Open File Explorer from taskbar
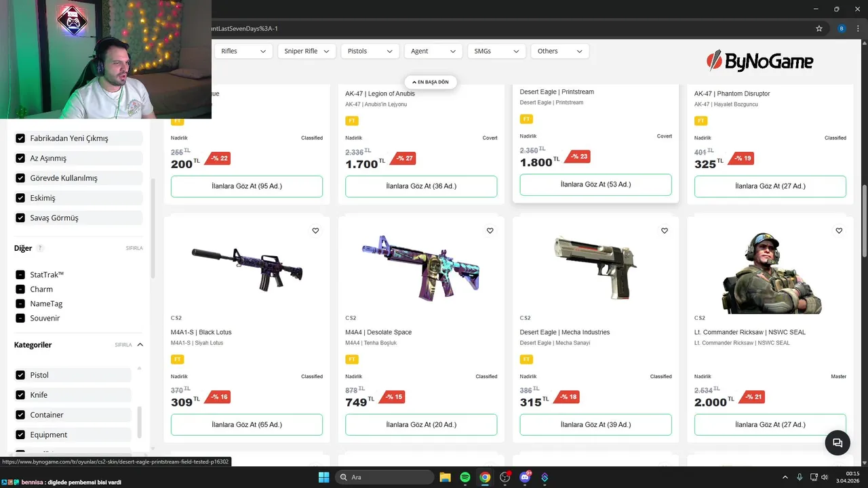Screen dimensions: 868x488 coord(445,477)
